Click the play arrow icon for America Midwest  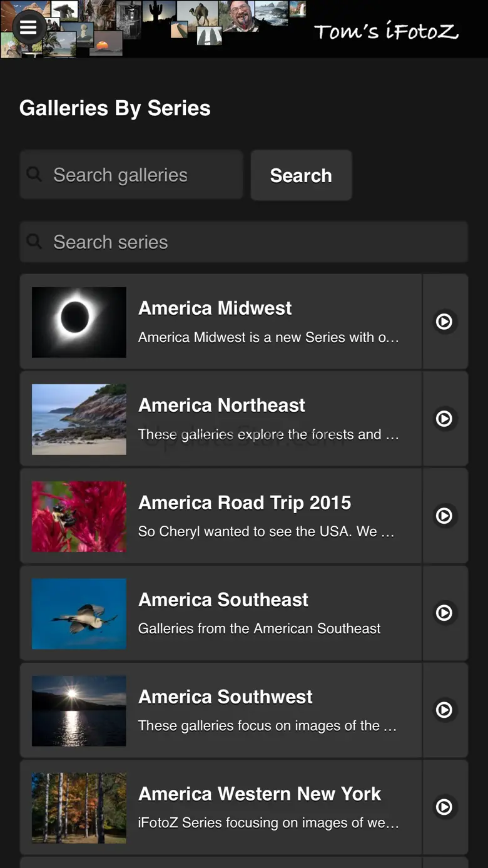(444, 322)
